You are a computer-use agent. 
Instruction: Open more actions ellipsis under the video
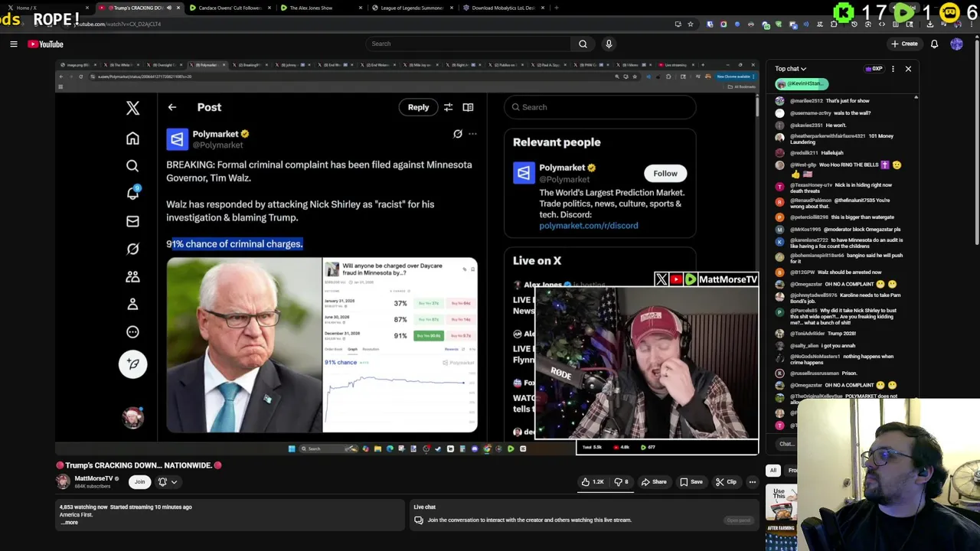pos(753,482)
